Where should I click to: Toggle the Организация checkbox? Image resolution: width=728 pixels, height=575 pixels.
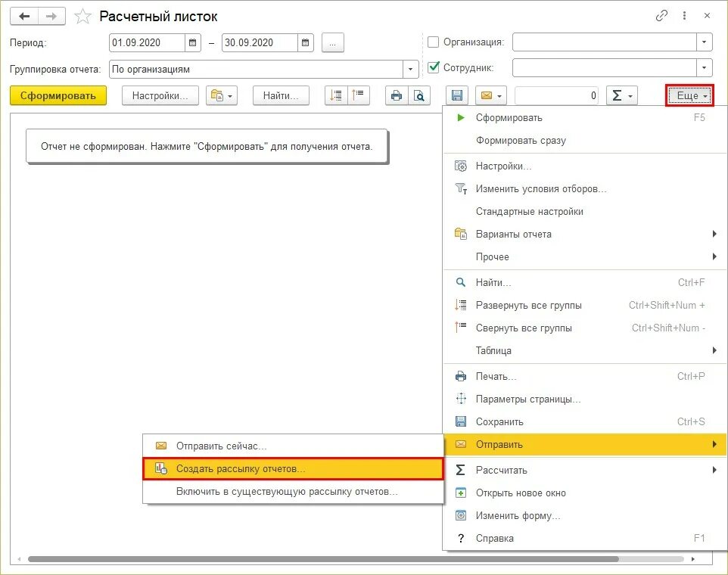(433, 42)
